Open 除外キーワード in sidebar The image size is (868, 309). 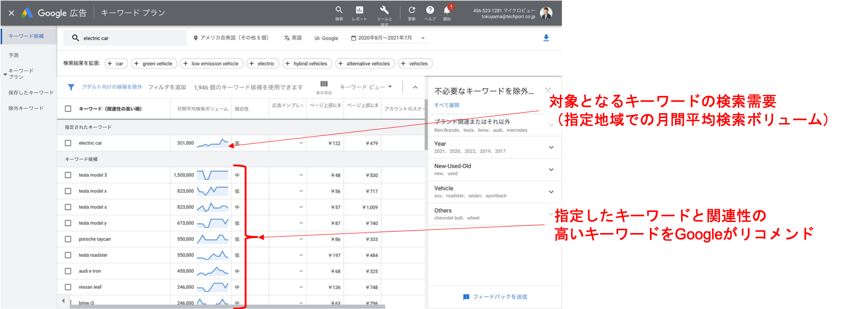tap(26, 108)
